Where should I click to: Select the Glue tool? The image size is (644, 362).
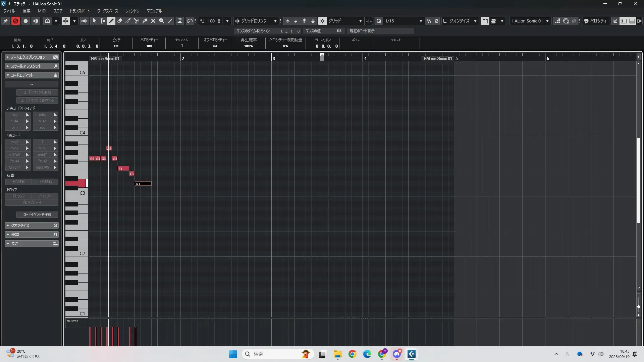[145, 21]
